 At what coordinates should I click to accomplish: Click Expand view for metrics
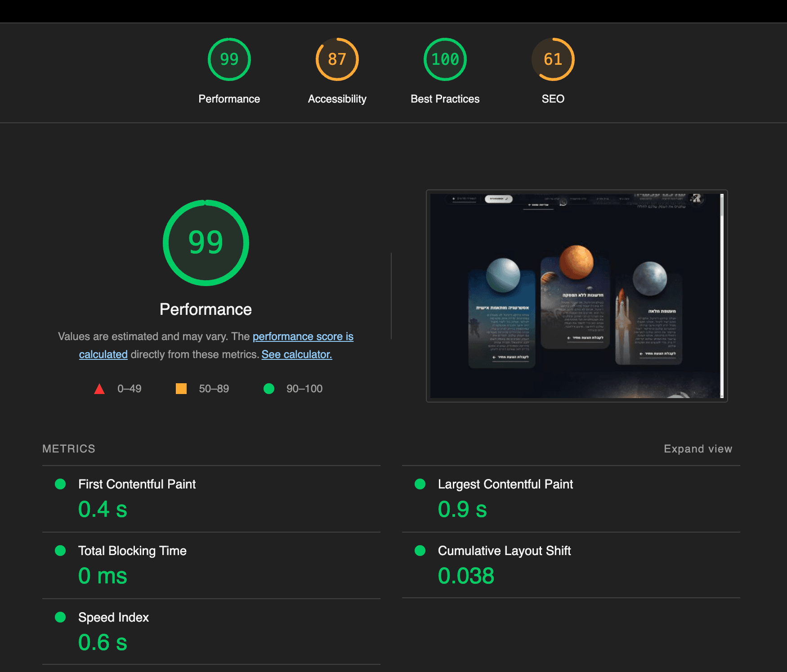click(x=698, y=448)
